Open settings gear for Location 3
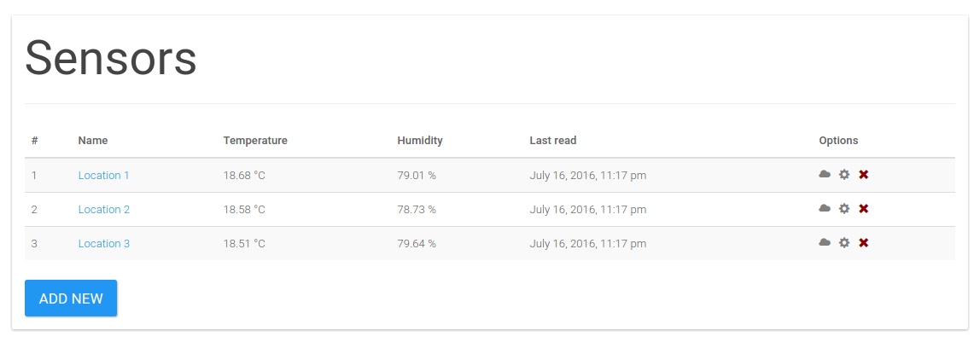This screenshot has height=342, width=980. coord(844,242)
